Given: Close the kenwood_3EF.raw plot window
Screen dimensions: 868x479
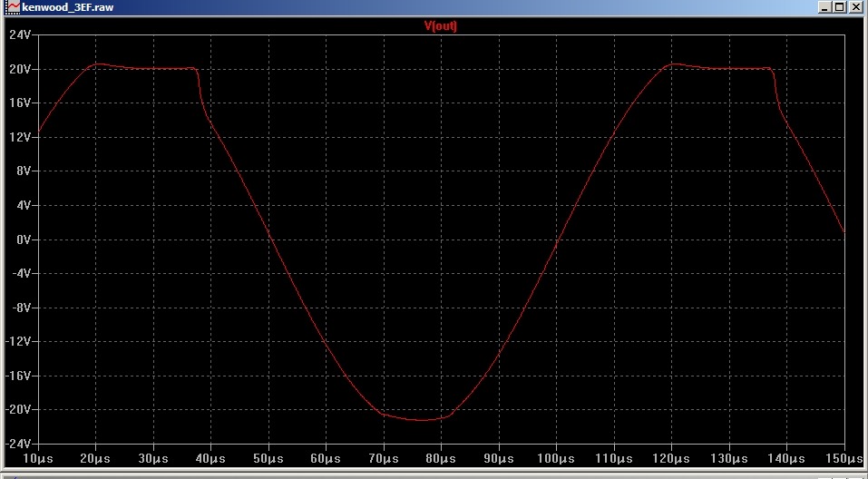Looking at the screenshot, I should click(x=854, y=7).
